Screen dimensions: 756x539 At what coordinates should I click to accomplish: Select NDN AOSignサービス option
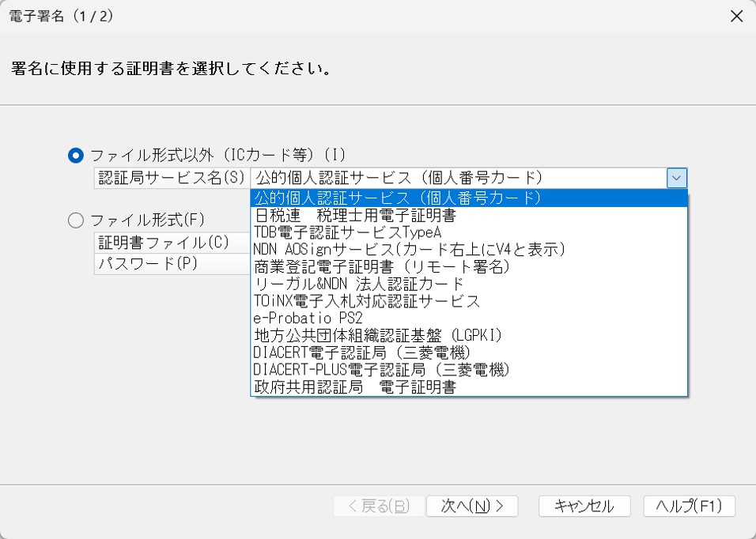(469, 250)
